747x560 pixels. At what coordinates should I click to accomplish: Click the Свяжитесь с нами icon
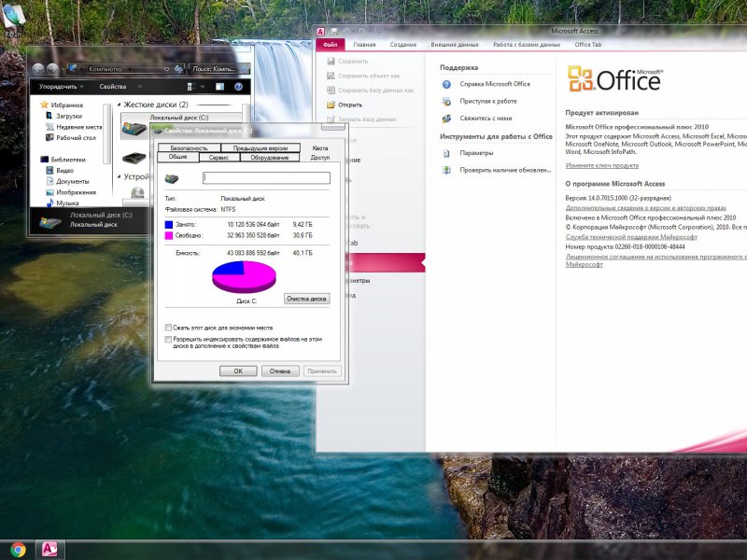pyautogui.click(x=446, y=119)
